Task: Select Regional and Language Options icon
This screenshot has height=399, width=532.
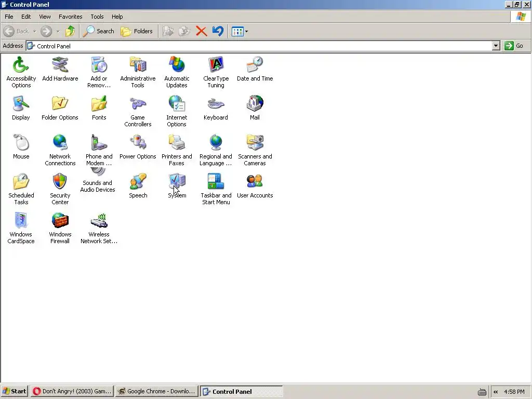Action: [216, 142]
